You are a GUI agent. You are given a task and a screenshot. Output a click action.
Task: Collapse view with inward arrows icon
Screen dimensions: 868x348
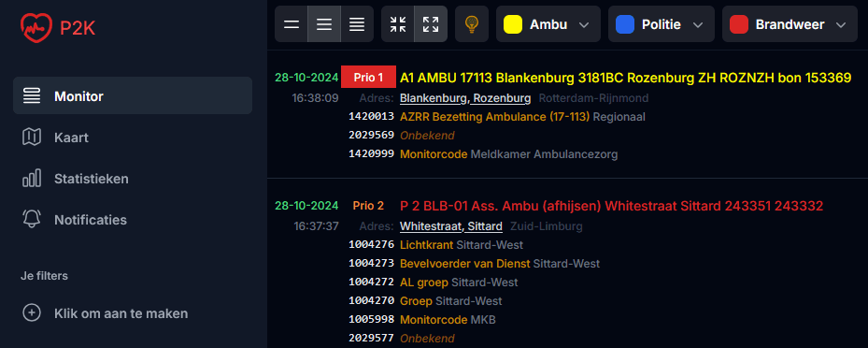pyautogui.click(x=397, y=24)
